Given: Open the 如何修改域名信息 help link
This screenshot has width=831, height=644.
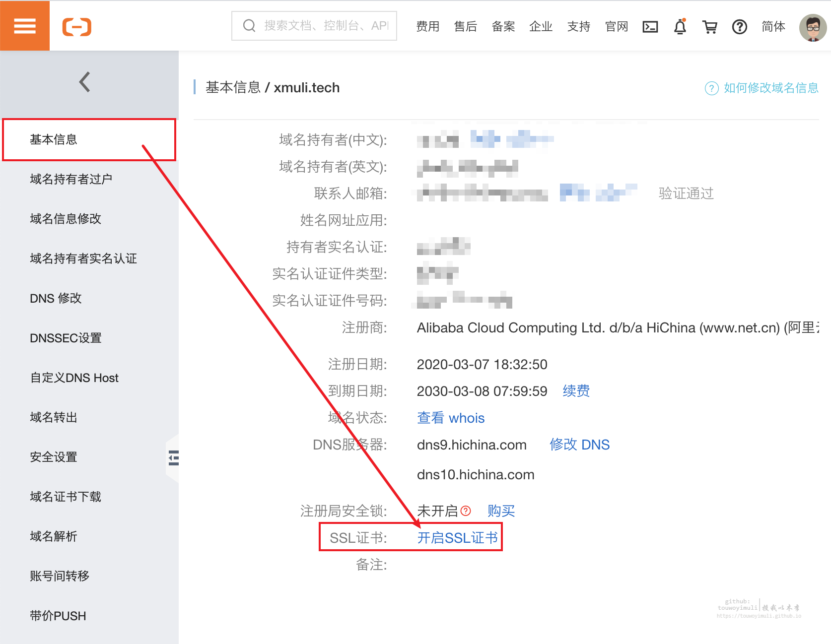Looking at the screenshot, I should pos(771,88).
